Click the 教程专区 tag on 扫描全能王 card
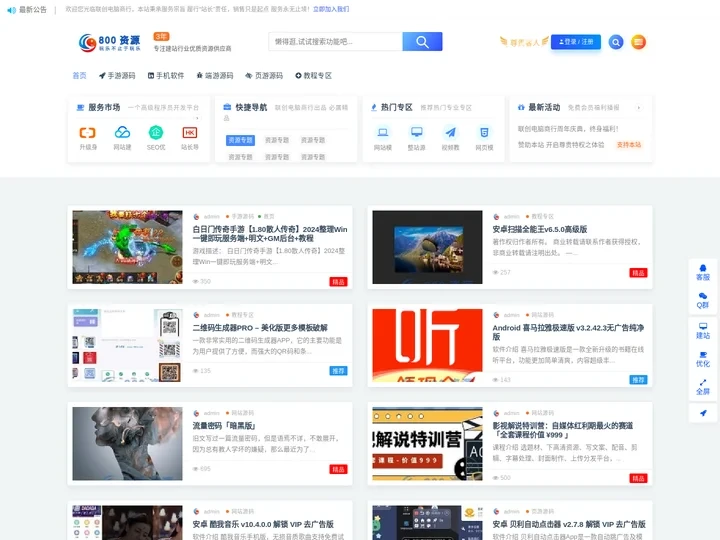This screenshot has height=540, width=720. [542, 216]
